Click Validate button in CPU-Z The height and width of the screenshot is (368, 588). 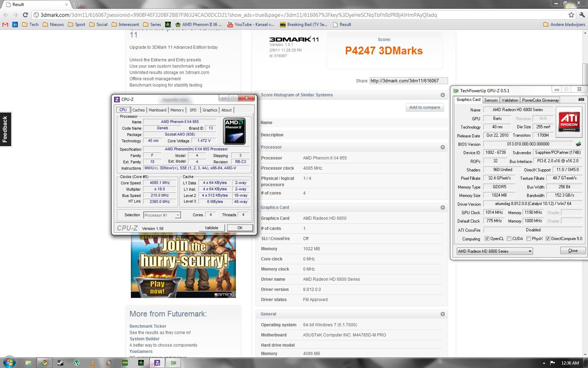click(x=211, y=228)
